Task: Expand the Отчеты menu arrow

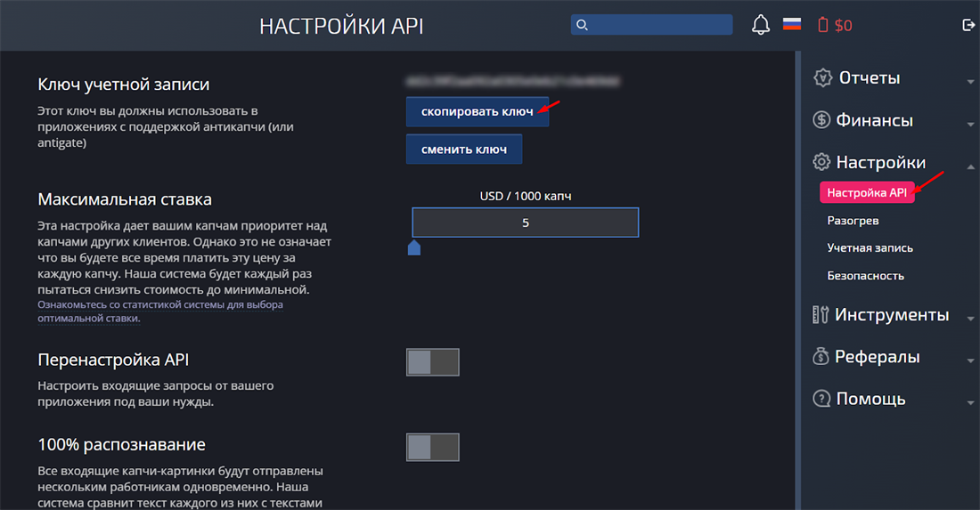Action: (x=970, y=81)
